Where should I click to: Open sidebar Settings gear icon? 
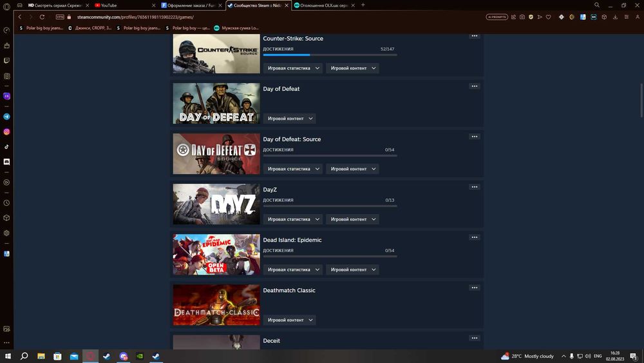[6, 233]
